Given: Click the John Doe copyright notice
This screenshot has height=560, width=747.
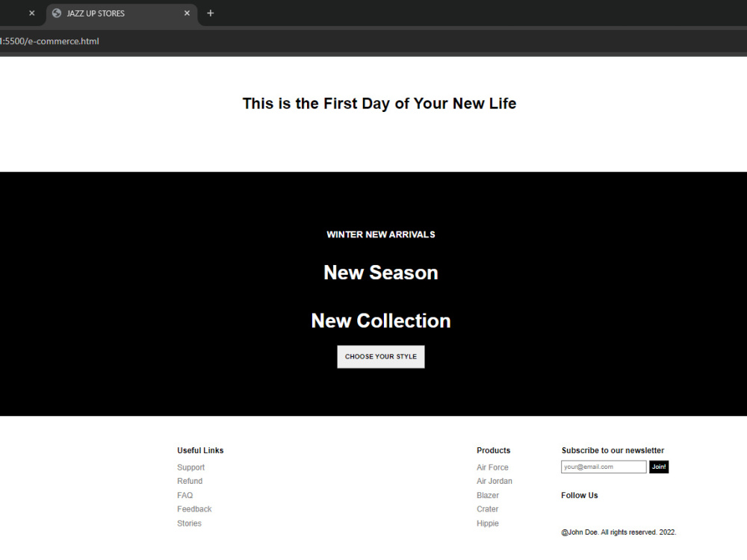Looking at the screenshot, I should pos(619,532).
